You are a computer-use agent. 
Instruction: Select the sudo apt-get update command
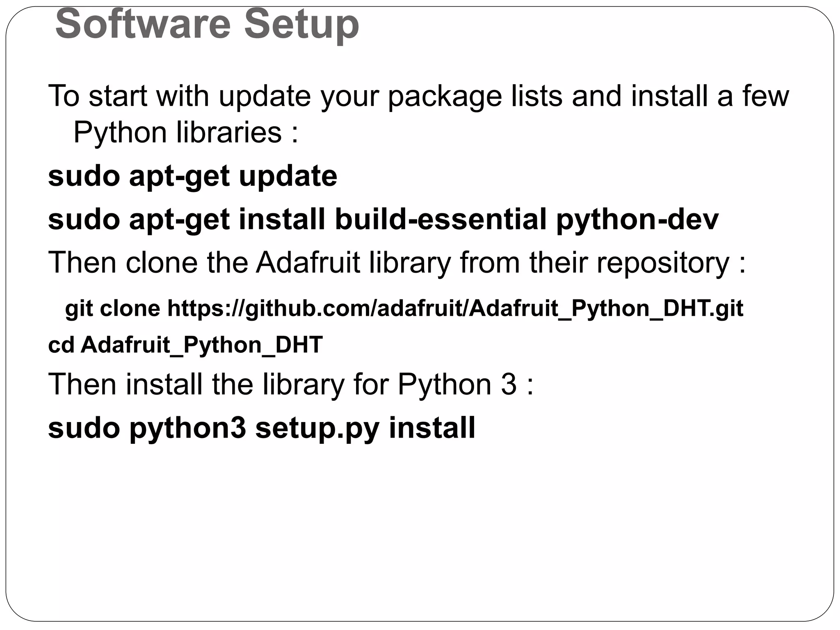coord(192,176)
